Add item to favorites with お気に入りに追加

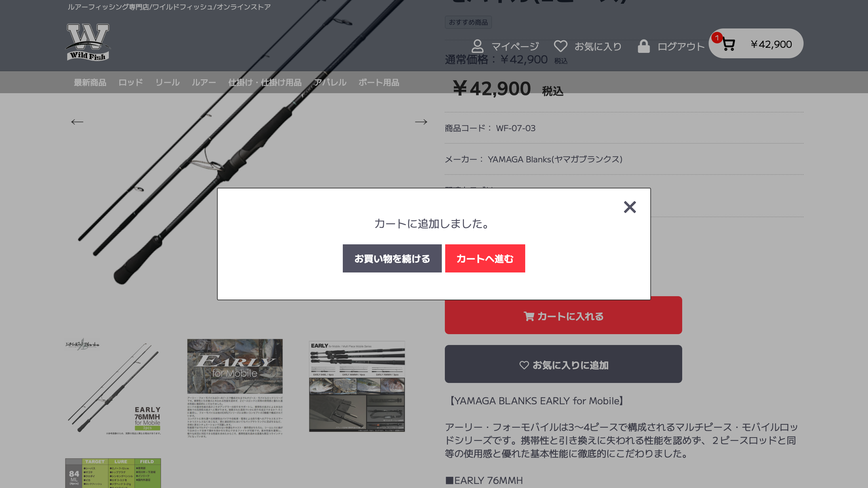point(563,365)
